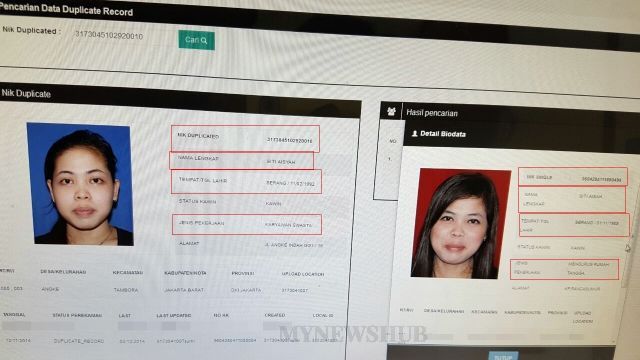Select the 'STATUS KAWIN' label in Detail Biodata

533,247
